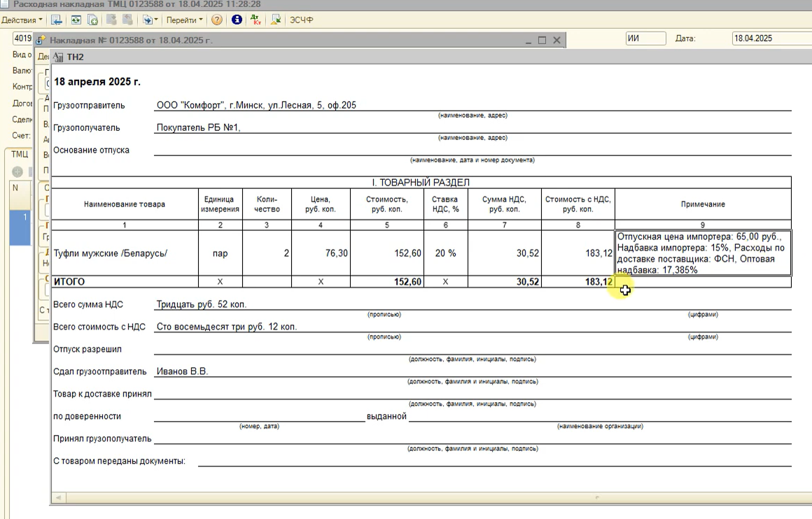Click the date heading 18 апреля 2025 г.
Screen dimensions: 812x519
97,82
